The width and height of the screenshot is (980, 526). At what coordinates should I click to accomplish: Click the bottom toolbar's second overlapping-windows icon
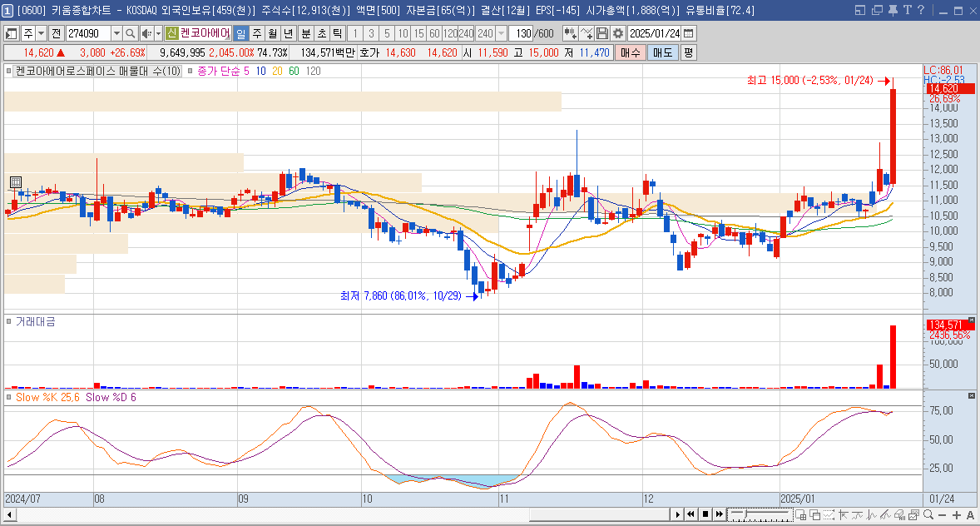coord(815,514)
